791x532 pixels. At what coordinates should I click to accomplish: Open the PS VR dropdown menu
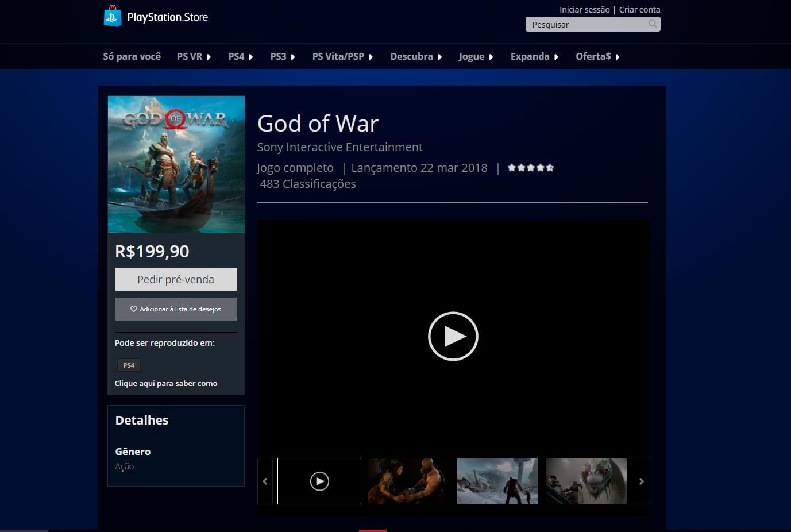click(x=194, y=56)
